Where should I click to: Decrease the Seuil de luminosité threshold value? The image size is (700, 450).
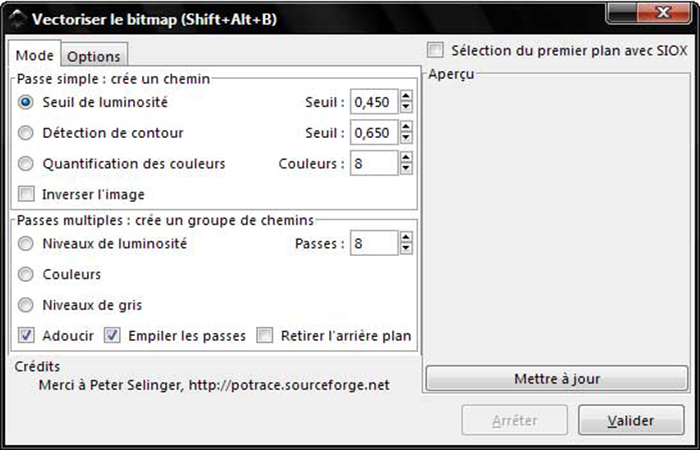tap(406, 107)
